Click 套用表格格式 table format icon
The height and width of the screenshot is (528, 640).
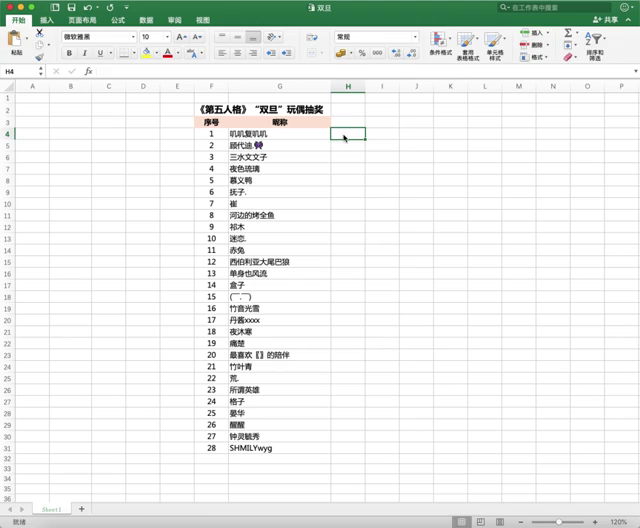467,45
